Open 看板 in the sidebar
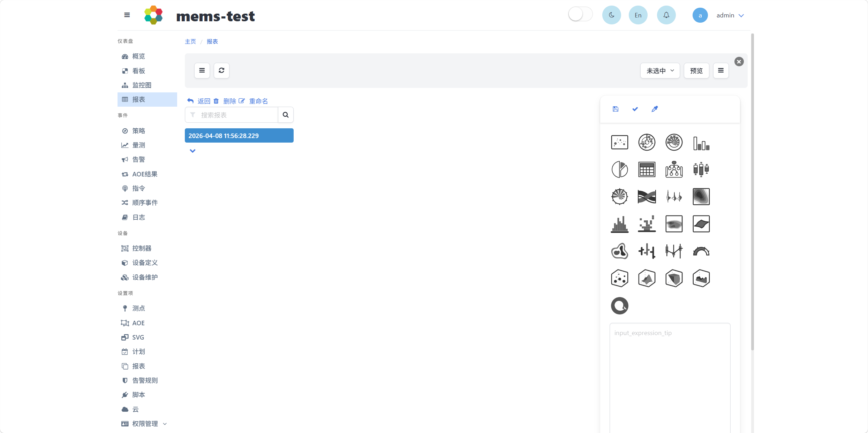Image resolution: width=868 pixels, height=433 pixels. (x=147, y=71)
